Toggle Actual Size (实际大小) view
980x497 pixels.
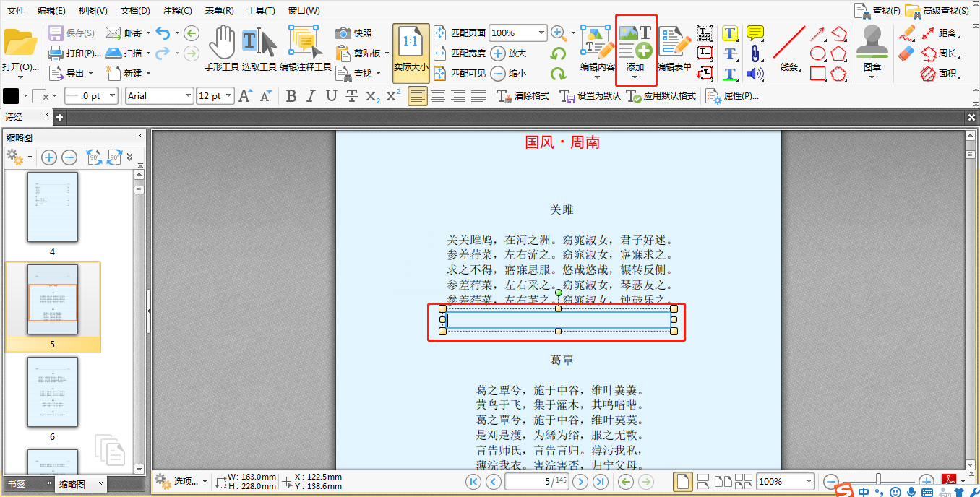pos(411,53)
